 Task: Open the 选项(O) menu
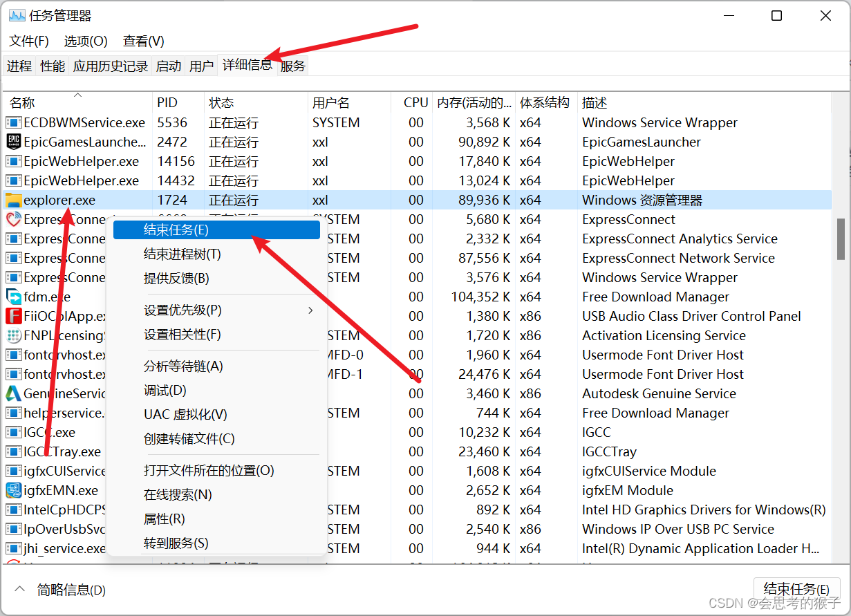tap(84, 41)
